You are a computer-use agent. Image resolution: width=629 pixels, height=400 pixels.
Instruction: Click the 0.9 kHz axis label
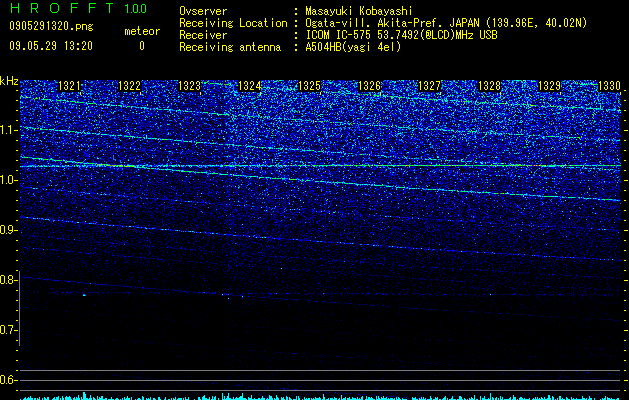pos(8,230)
